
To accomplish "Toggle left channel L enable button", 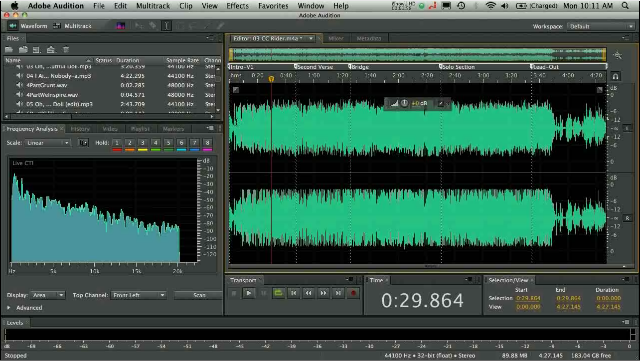I will (627, 128).
